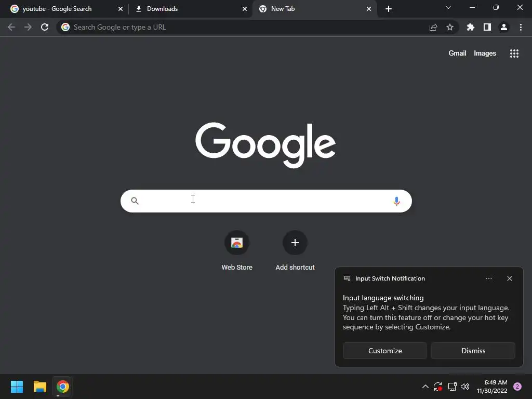Close the youtube - Google Search tab
The width and height of the screenshot is (532, 399).
click(121, 9)
